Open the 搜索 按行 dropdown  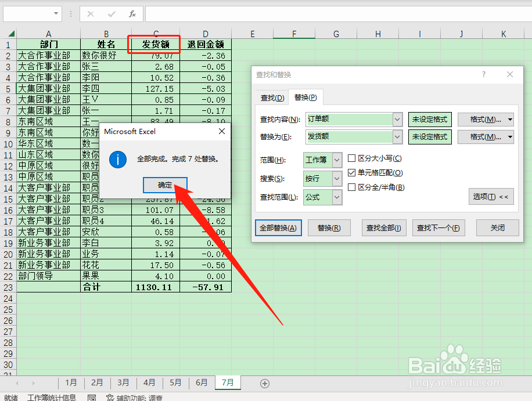pos(337,179)
